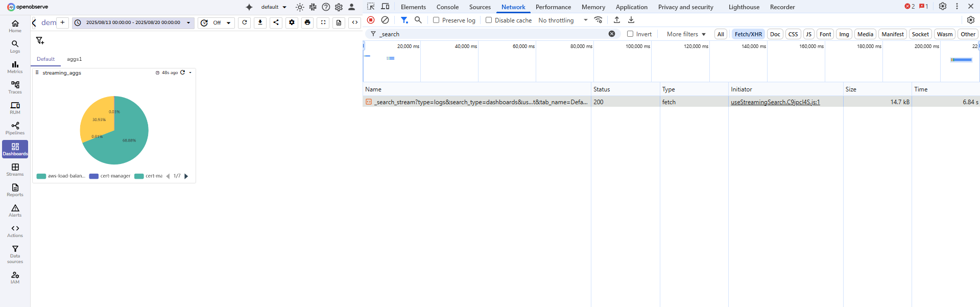Refresh the streaming_aggs panel
The height and width of the screenshot is (307, 980).
point(182,73)
